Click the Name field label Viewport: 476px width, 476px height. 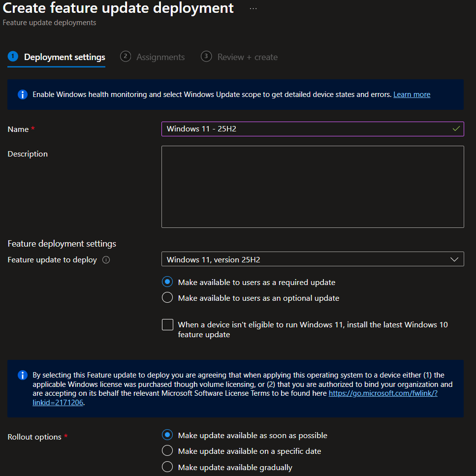coord(18,129)
